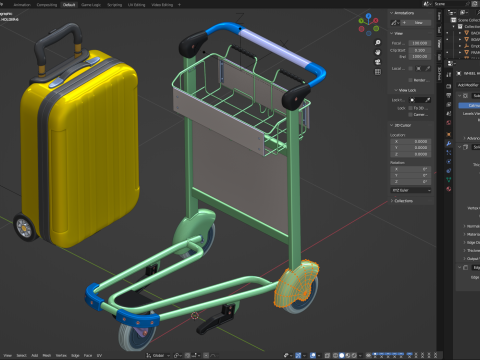Image resolution: width=480 pixels, height=360 pixels.
Task: Open Global transform orientation dropdown
Action: pos(158,355)
